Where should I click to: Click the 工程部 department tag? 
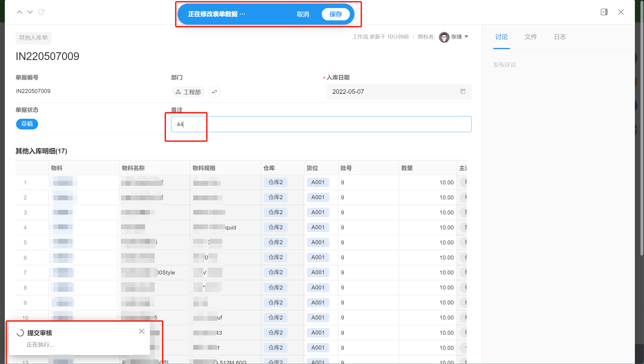[188, 92]
